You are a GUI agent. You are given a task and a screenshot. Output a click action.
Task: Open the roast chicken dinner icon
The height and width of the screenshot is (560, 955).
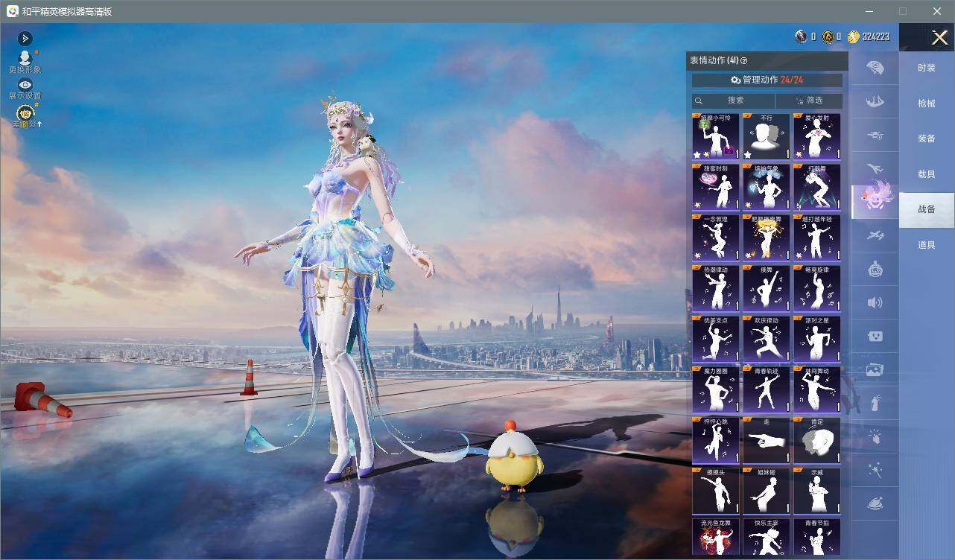pyautogui.click(x=875, y=504)
